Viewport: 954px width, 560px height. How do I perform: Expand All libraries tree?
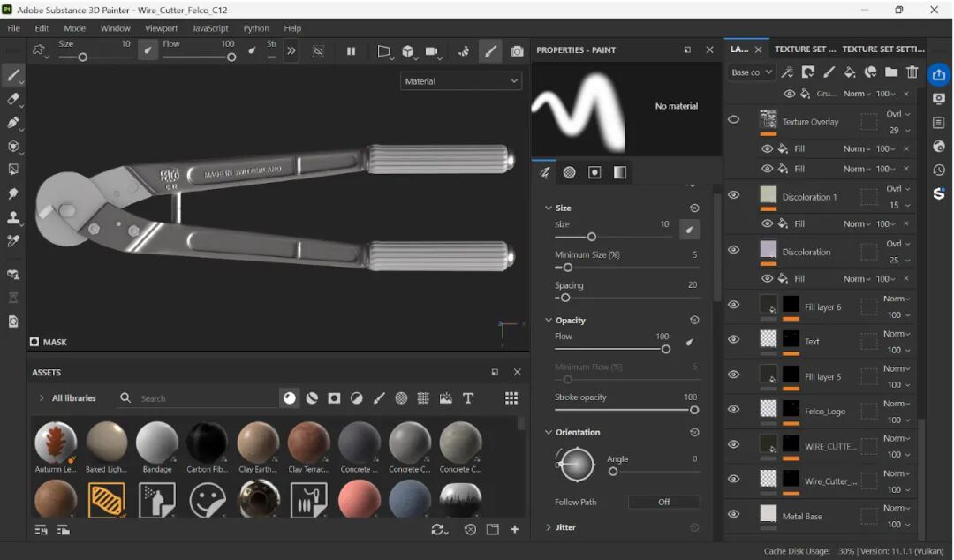tap(42, 398)
